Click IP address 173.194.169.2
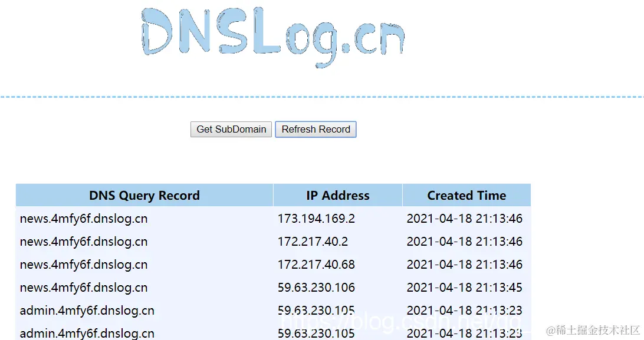The image size is (644, 340). click(x=316, y=219)
